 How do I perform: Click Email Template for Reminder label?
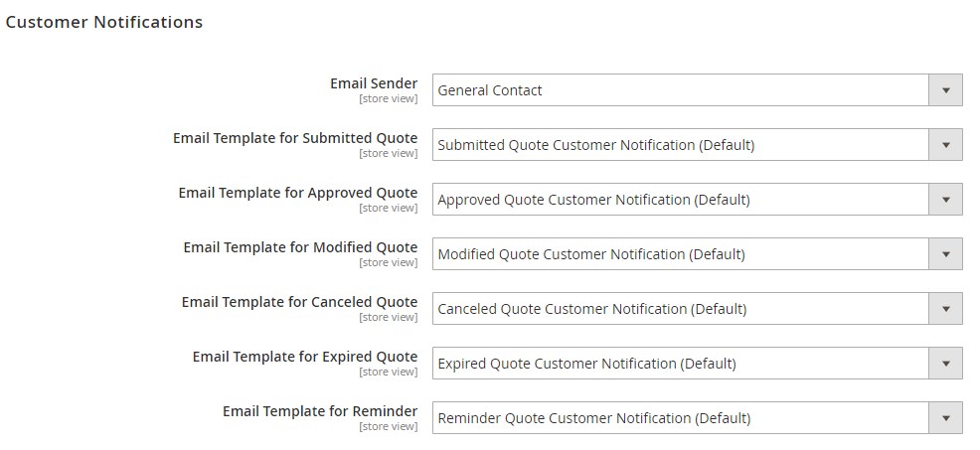pyautogui.click(x=320, y=411)
